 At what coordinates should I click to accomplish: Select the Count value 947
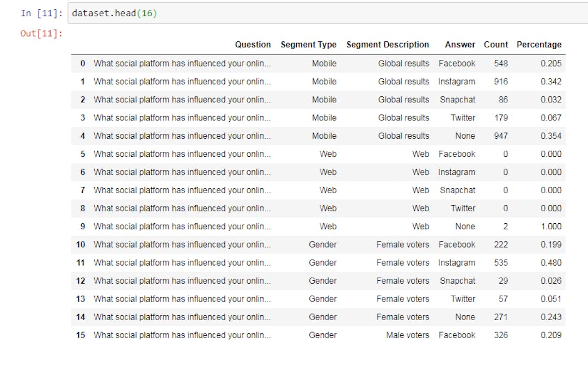tap(500, 136)
